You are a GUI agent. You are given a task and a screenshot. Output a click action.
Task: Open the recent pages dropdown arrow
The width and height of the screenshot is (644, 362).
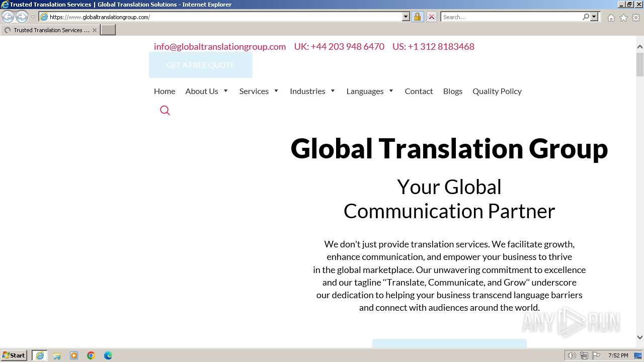(33, 17)
